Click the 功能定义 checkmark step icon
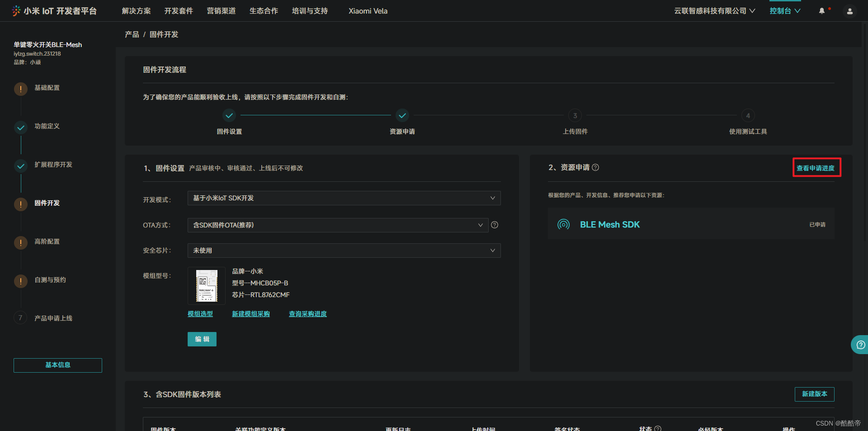The height and width of the screenshot is (431, 868). coord(21,128)
